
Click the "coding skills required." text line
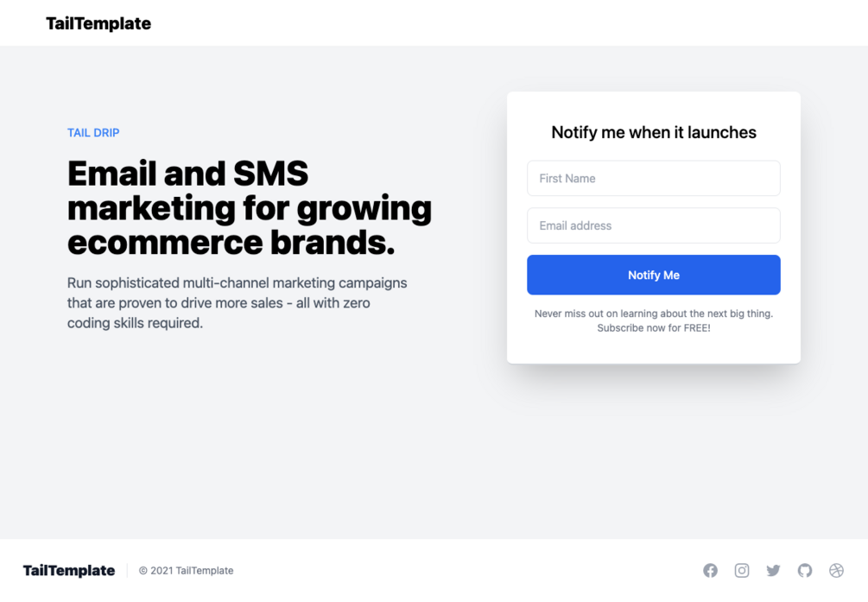coord(135,323)
